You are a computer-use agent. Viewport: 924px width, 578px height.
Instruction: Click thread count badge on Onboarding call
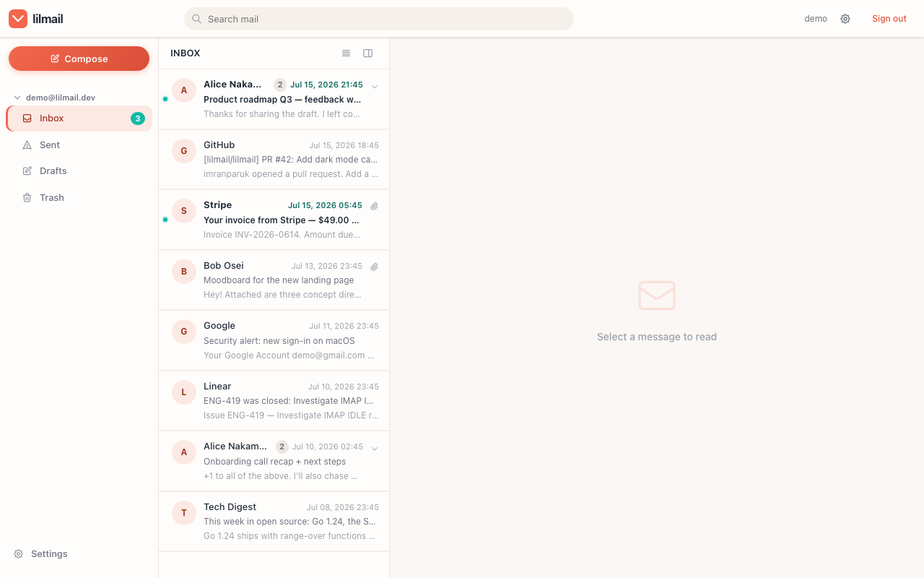(282, 447)
